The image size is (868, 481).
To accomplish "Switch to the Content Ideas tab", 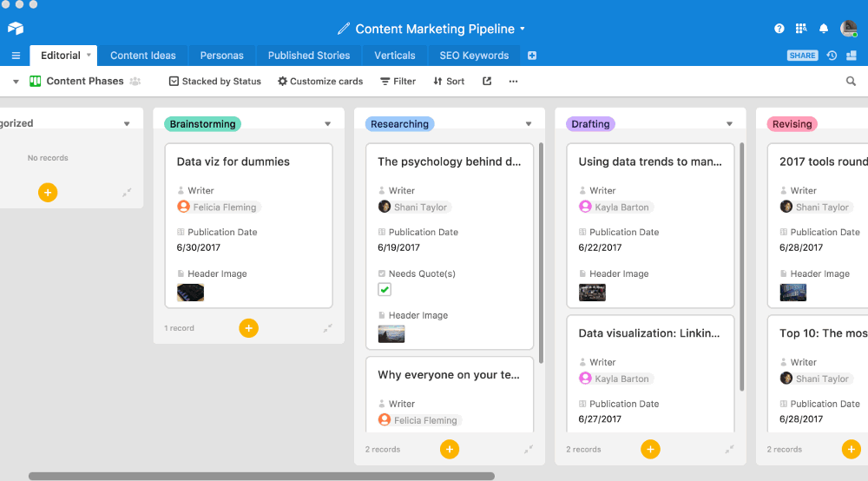I will tap(143, 56).
